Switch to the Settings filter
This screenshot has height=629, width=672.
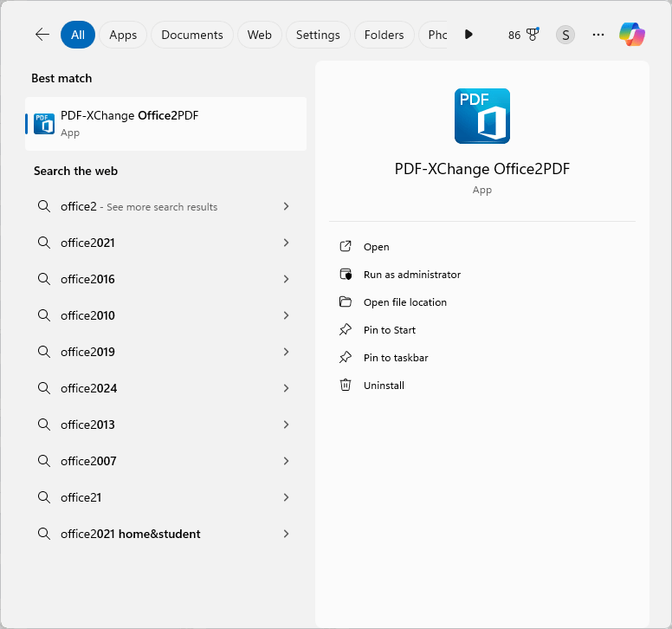(x=318, y=35)
